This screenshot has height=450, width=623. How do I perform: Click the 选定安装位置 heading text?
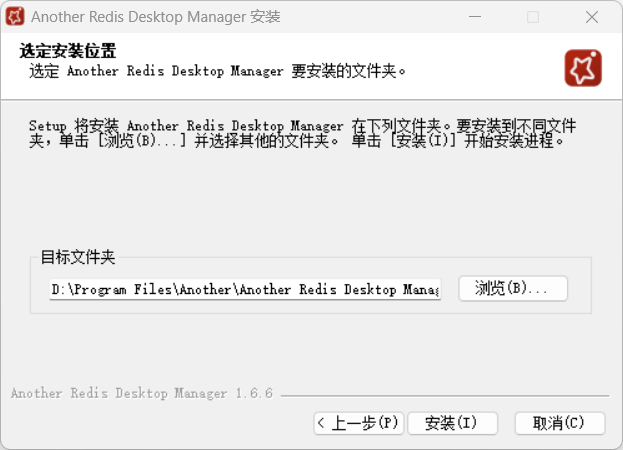tap(68, 51)
